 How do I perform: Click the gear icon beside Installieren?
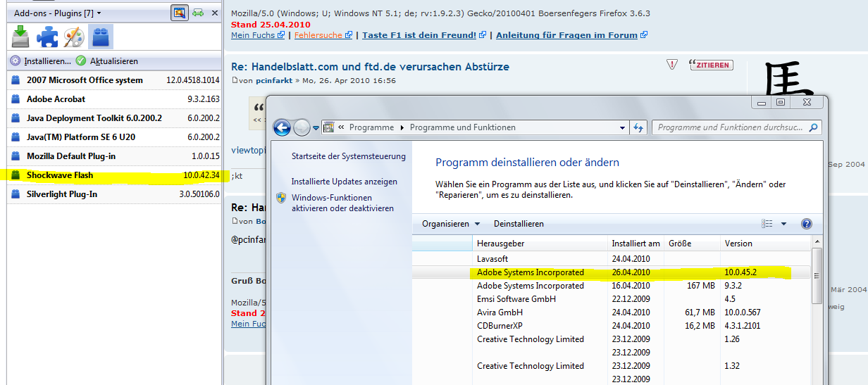pos(15,61)
